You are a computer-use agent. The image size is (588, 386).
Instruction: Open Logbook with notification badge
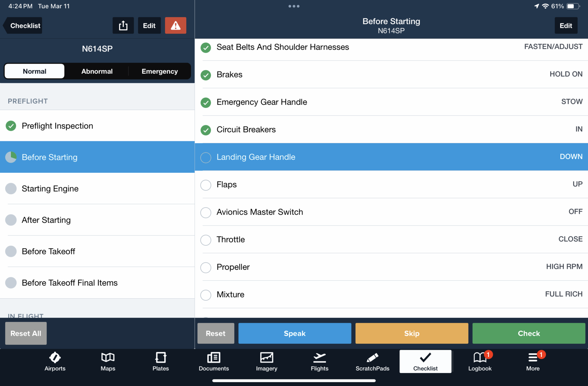(x=480, y=362)
